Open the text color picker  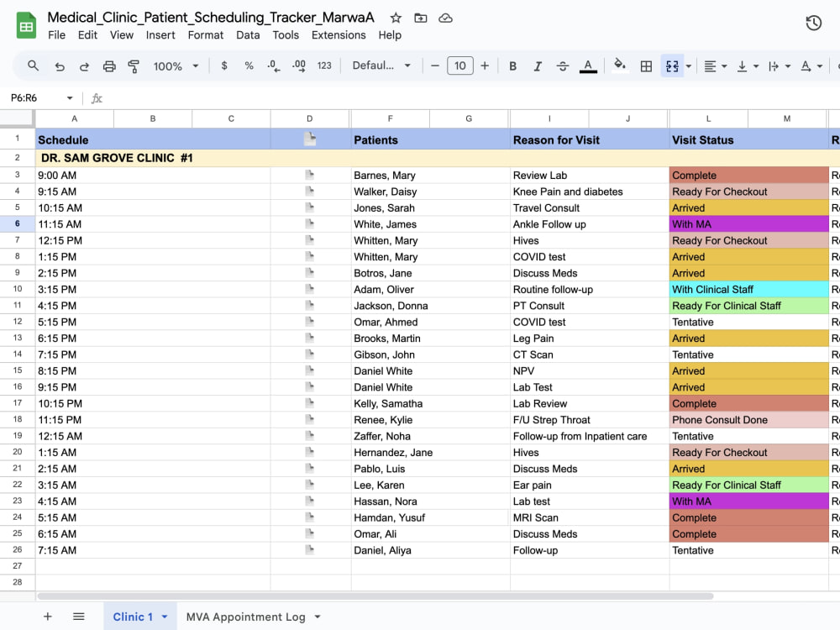tap(588, 66)
